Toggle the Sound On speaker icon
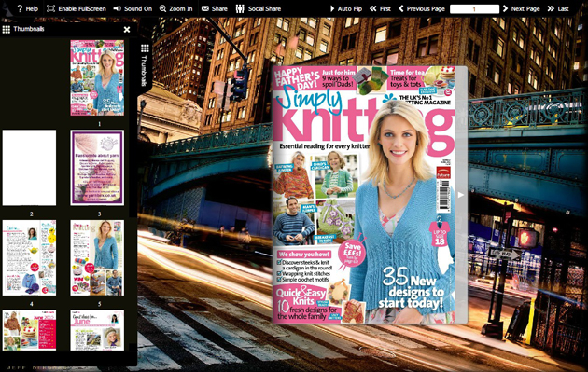This screenshot has width=588, height=372. (117, 8)
